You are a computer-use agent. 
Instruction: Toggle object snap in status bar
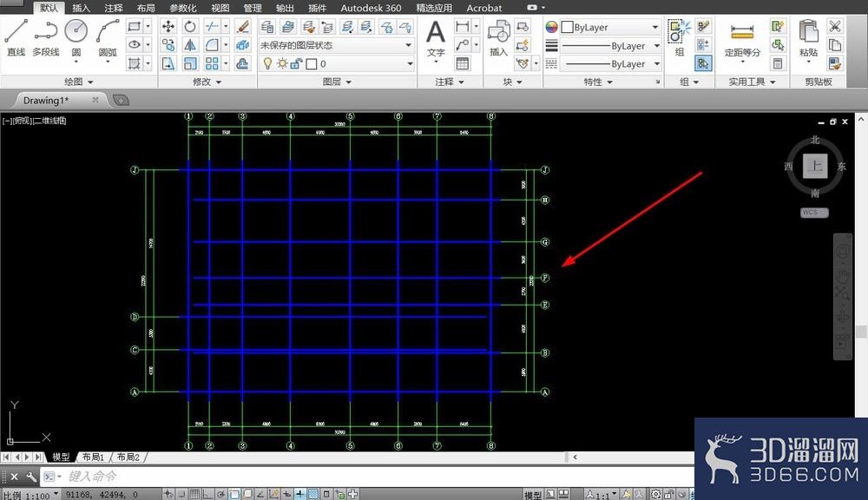click(x=234, y=494)
